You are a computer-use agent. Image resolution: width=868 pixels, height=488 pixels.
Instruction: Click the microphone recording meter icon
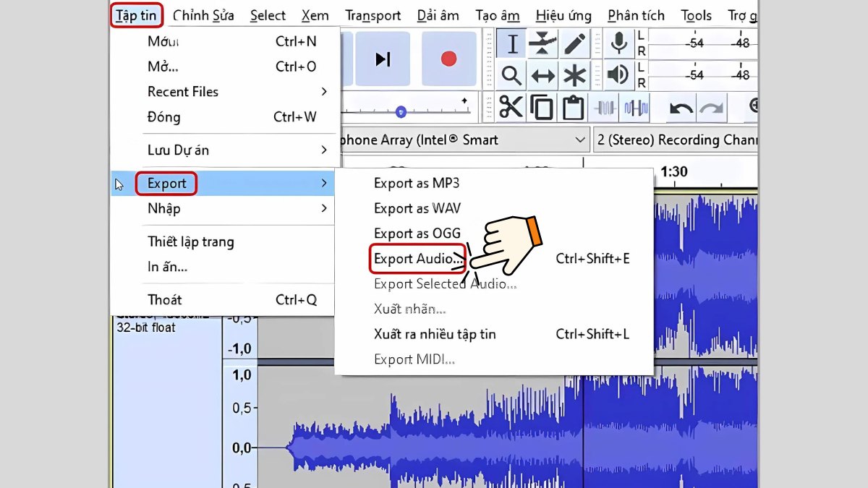[618, 43]
